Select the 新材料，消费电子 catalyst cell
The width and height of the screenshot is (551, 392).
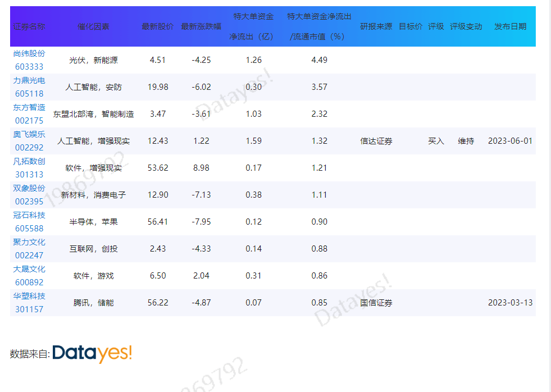coord(93,195)
